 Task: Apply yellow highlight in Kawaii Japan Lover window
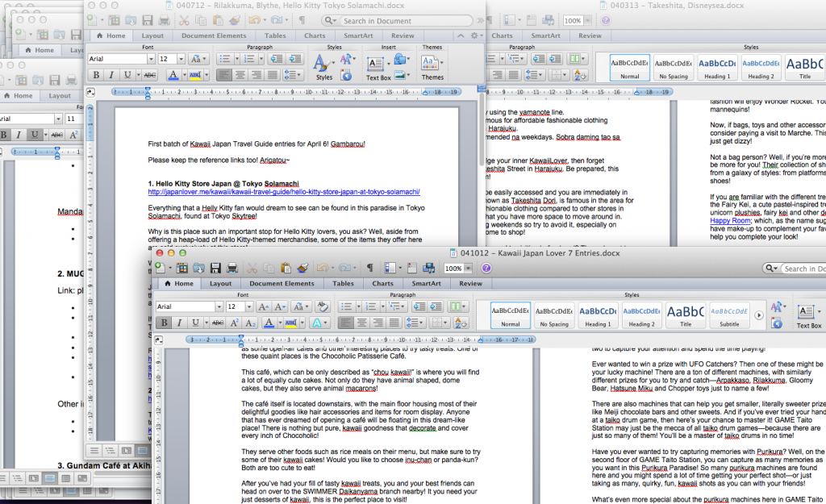(290, 323)
